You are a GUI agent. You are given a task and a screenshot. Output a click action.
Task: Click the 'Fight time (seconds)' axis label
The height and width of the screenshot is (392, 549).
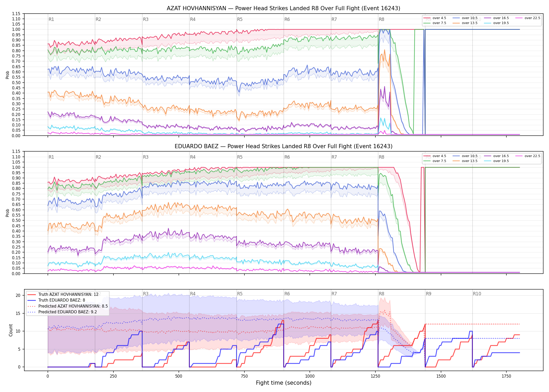point(284,383)
